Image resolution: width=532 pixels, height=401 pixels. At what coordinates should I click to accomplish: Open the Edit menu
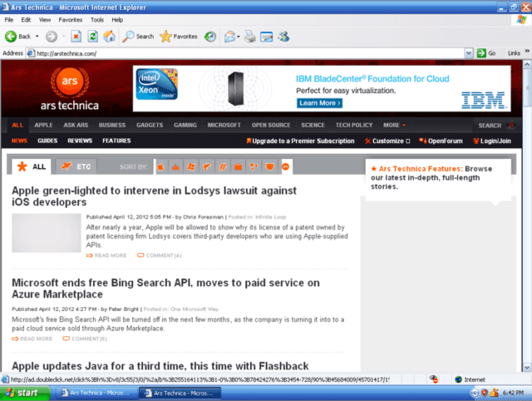[x=26, y=20]
